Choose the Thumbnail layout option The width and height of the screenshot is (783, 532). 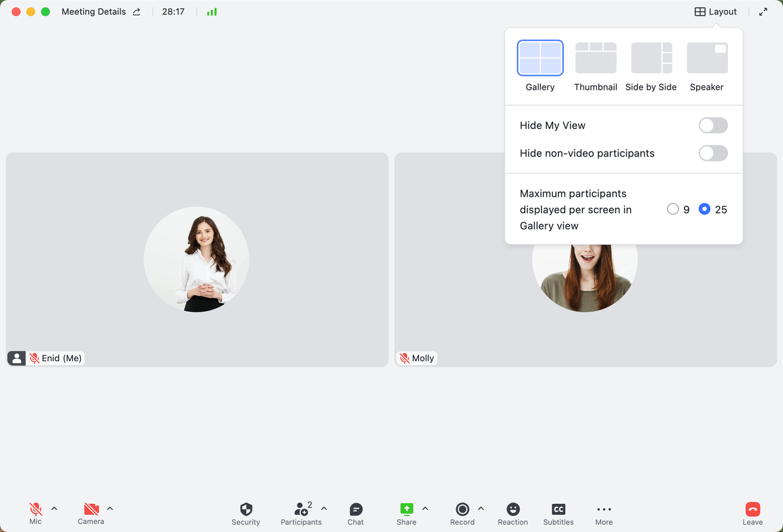click(x=595, y=58)
